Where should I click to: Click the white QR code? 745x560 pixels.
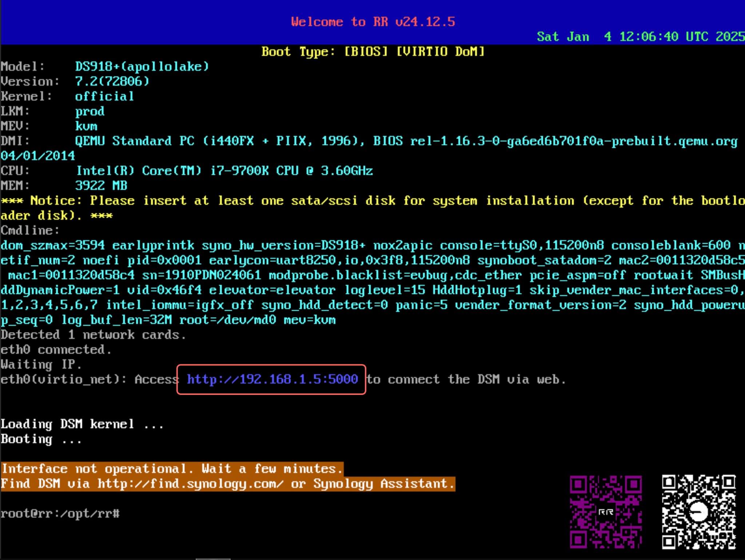[x=699, y=512]
